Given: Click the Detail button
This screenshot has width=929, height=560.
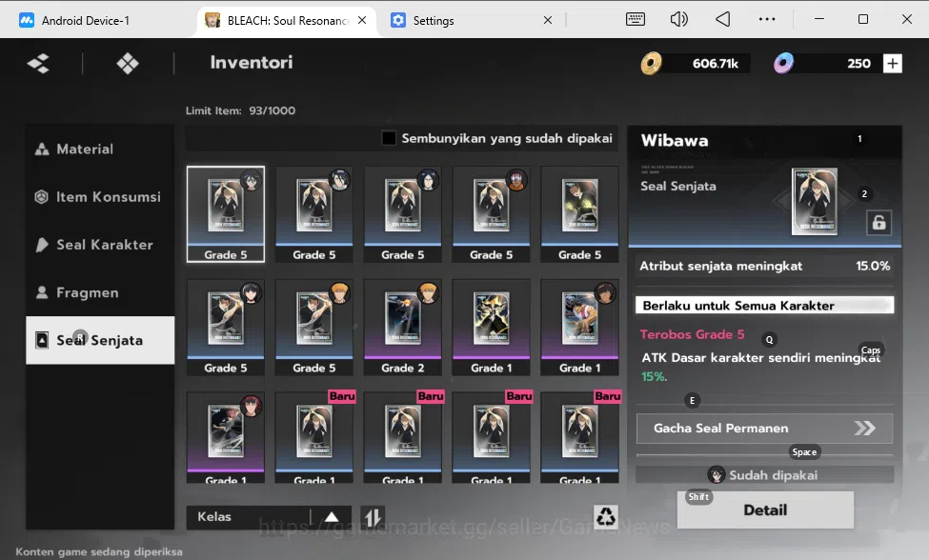Looking at the screenshot, I should (x=765, y=510).
